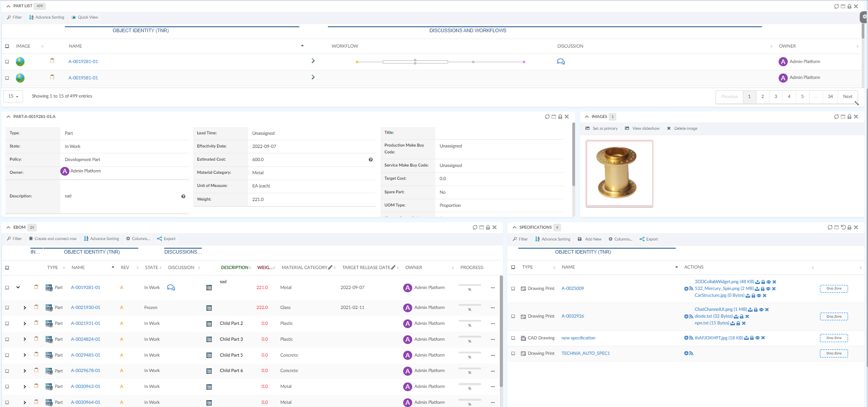868x407 pixels.
Task: Go to page 3 of Part List
Action: point(775,96)
